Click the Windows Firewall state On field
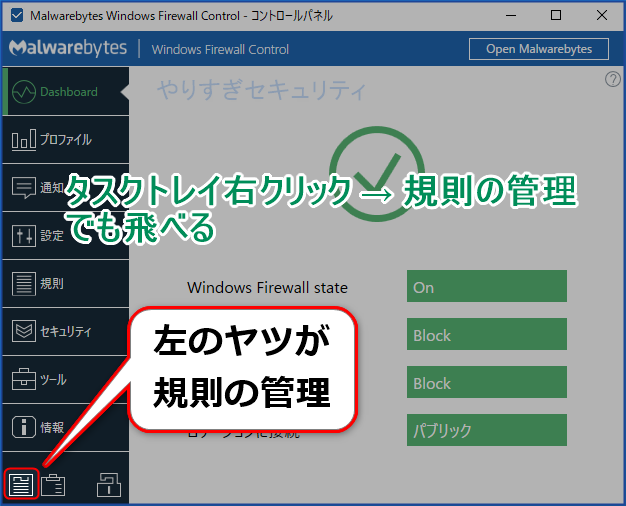Screen dimensions: 626x506 [487, 286]
